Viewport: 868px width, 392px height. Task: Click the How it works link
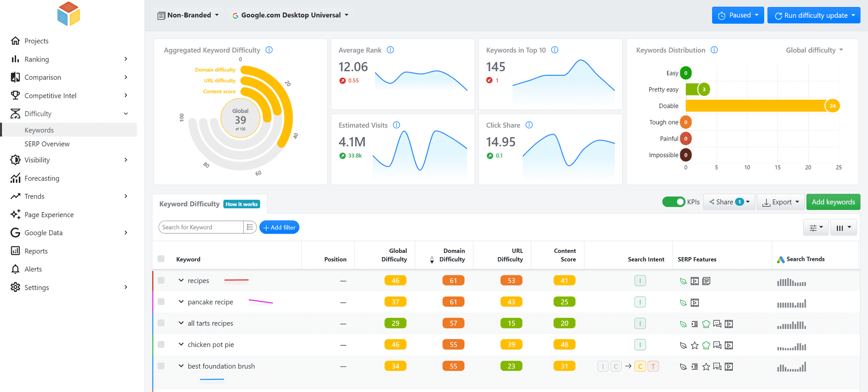(x=241, y=204)
